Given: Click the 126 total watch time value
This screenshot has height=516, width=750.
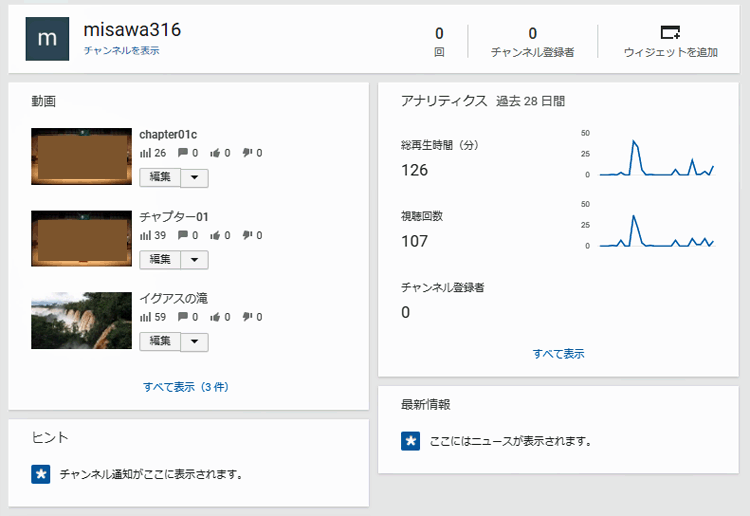Looking at the screenshot, I should pos(415,170).
